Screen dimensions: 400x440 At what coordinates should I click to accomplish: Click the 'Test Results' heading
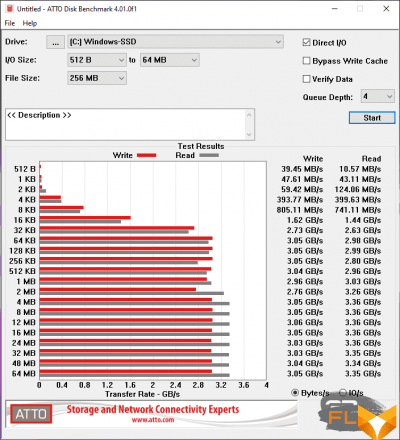tap(201, 146)
